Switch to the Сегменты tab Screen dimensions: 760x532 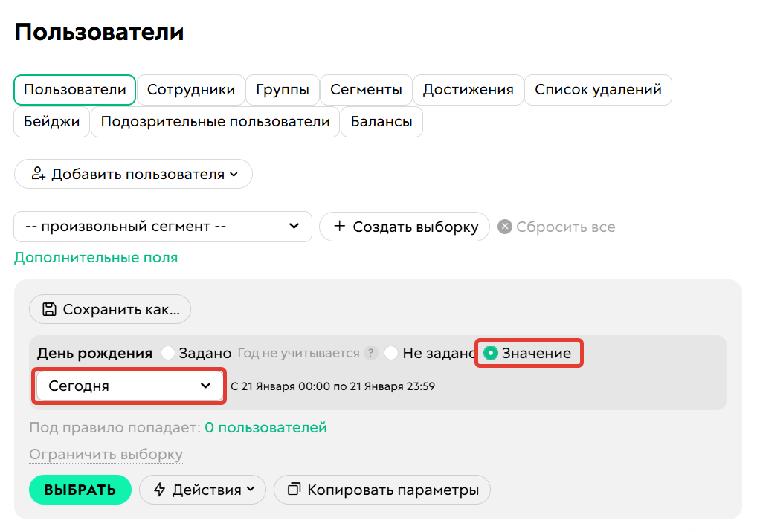[x=366, y=89]
